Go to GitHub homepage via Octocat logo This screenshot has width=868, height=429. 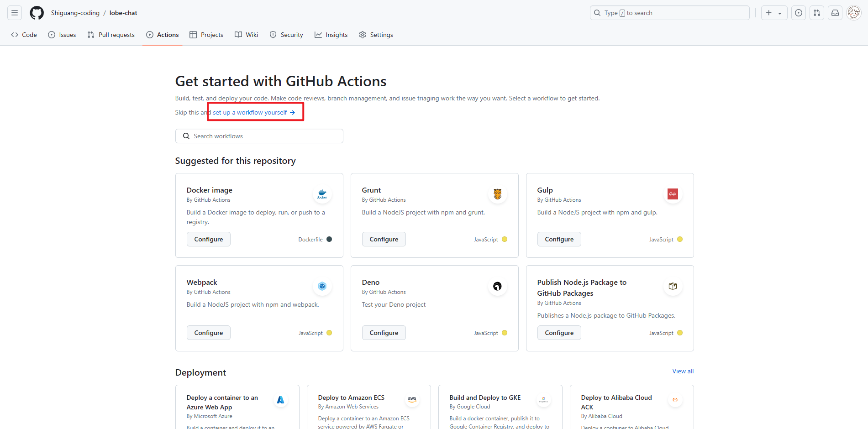37,13
